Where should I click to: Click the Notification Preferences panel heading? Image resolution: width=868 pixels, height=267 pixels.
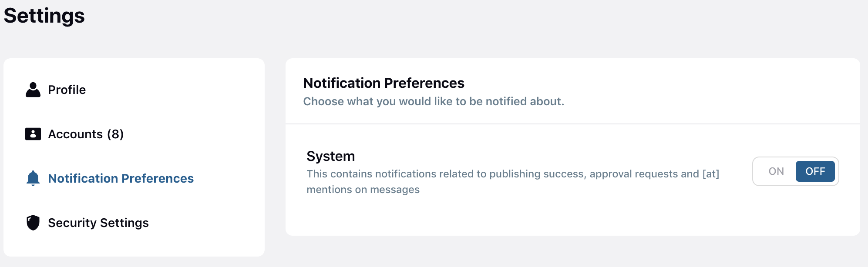(x=384, y=83)
